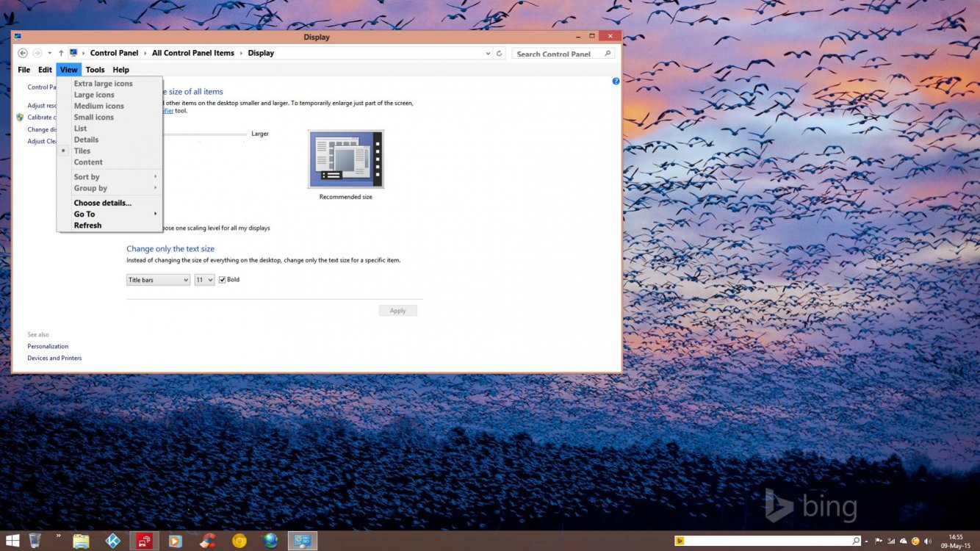This screenshot has width=980, height=551.
Task: Uncheck the Bold checkbox
Action: [223, 280]
